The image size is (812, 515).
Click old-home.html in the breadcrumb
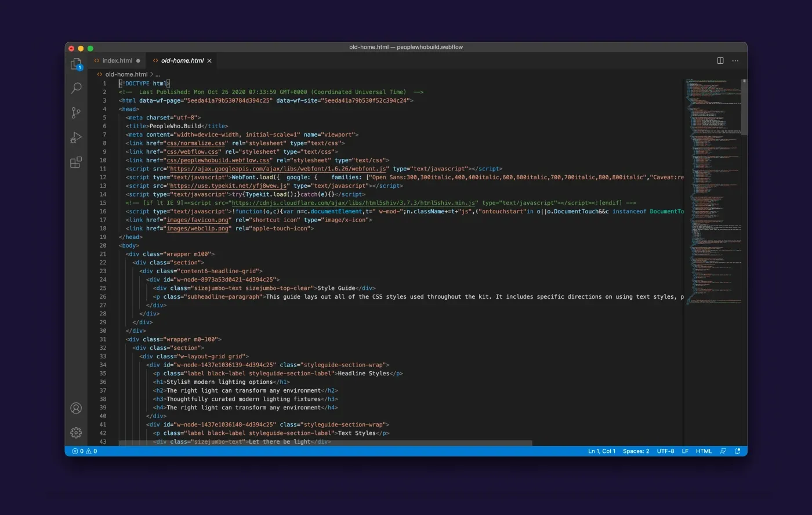[126, 74]
